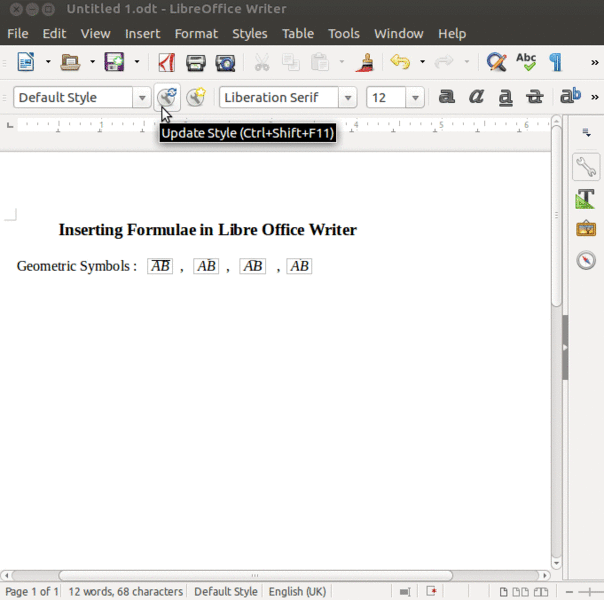
Task: Click the Paragraph Style input field
Action: coord(73,97)
